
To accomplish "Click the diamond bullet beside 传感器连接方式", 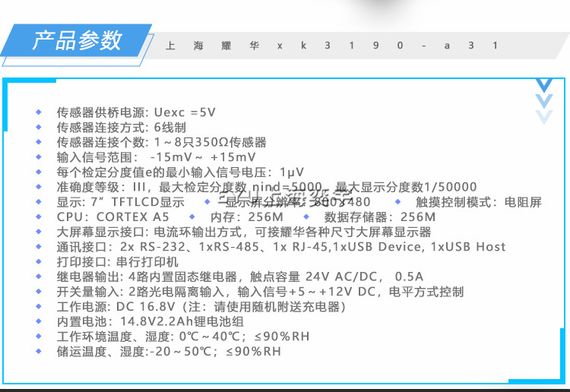I will point(40,128).
